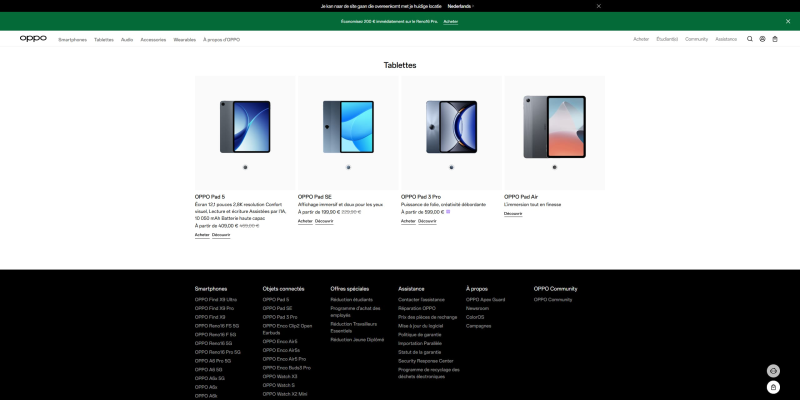Click Acheter under OPPO Pad 3 Pro
The image size is (800, 400).
pyautogui.click(x=408, y=221)
